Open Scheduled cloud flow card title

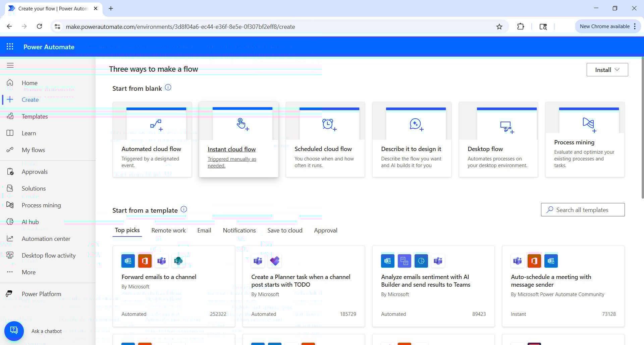[x=323, y=149]
